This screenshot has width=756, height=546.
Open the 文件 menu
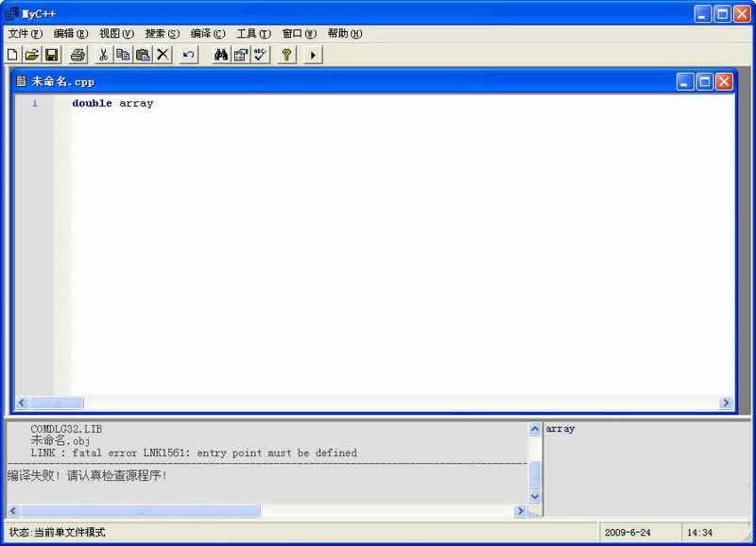click(x=26, y=33)
